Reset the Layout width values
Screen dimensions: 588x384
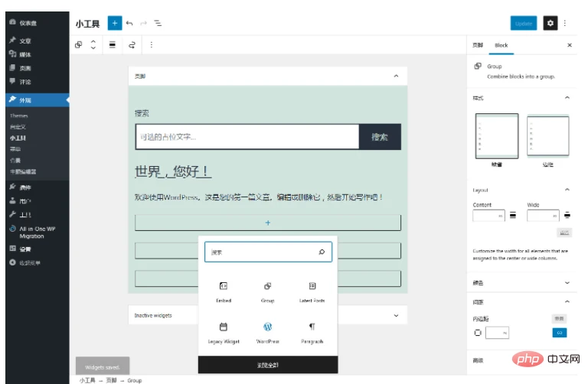564,233
